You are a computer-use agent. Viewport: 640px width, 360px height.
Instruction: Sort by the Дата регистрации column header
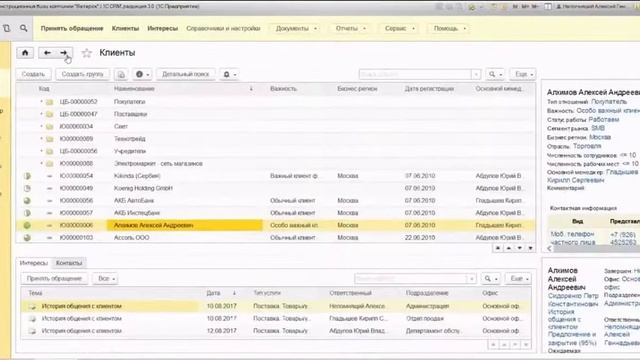pos(429,89)
